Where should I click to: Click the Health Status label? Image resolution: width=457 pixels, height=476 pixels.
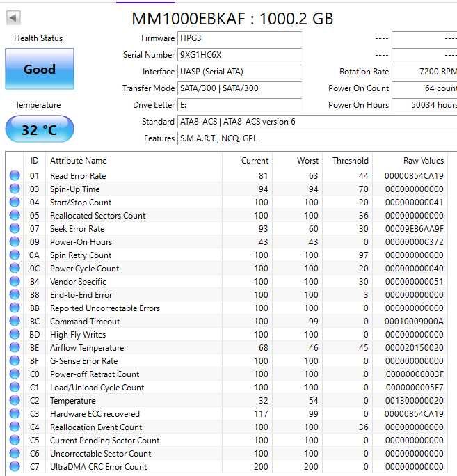pos(38,38)
